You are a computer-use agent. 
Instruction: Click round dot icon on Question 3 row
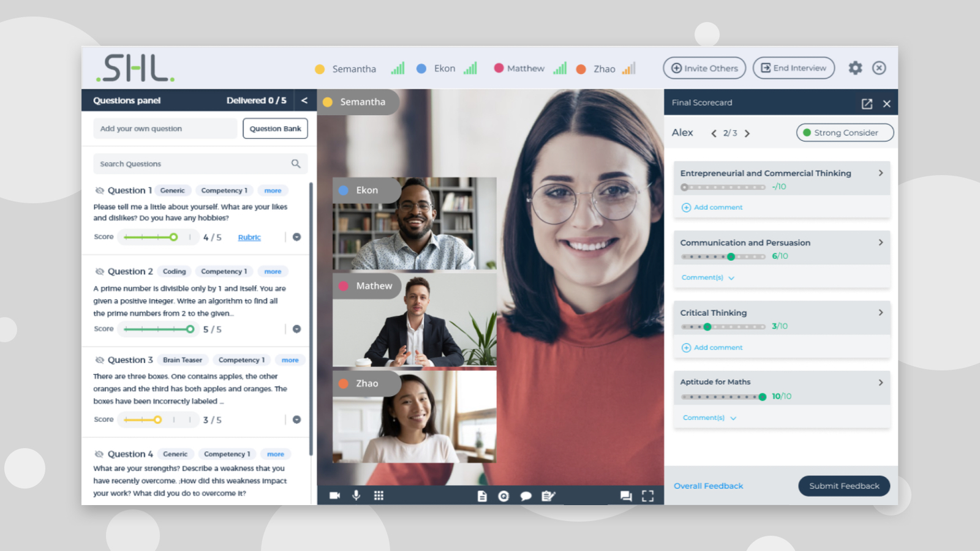pos(296,419)
